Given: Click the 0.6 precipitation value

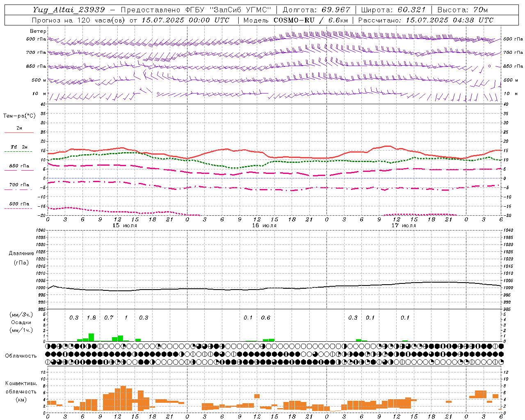Looking at the screenshot, I should pos(266,318).
